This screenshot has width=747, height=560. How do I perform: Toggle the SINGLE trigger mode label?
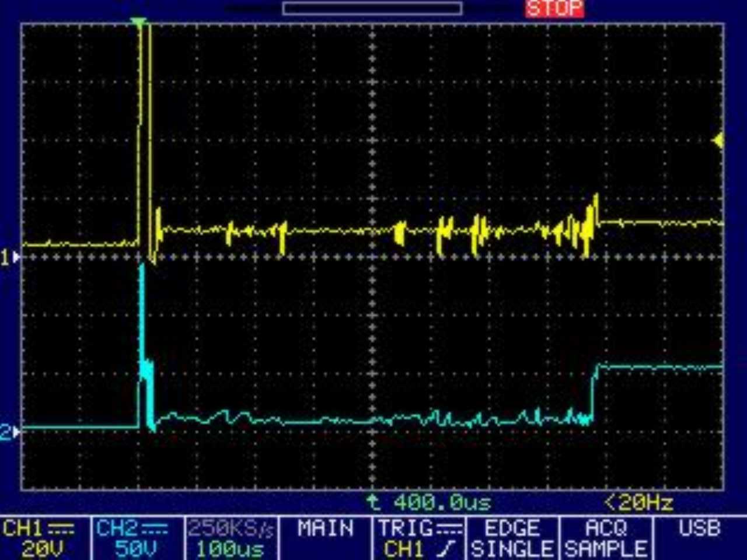(x=512, y=548)
